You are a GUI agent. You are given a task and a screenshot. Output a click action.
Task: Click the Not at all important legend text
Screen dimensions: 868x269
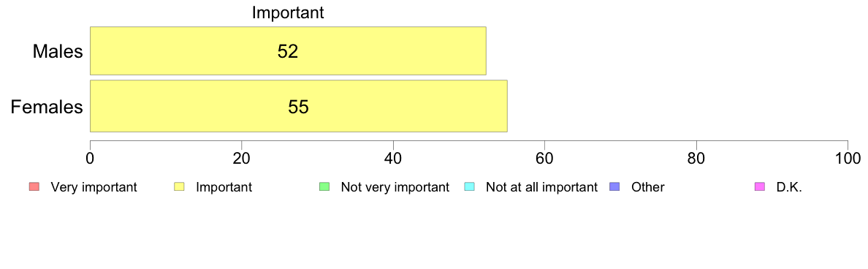pyautogui.click(x=541, y=187)
